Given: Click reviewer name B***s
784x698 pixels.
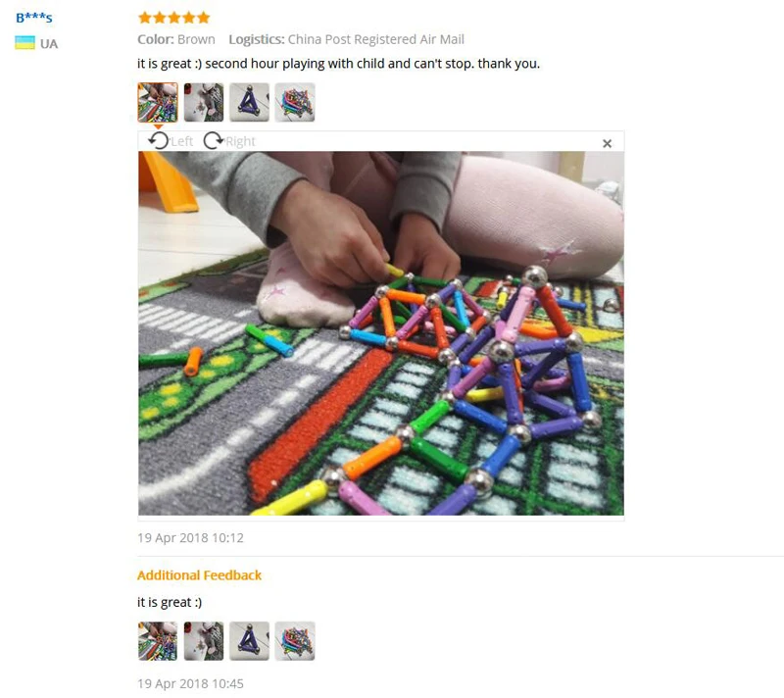Looking at the screenshot, I should click(x=34, y=18).
